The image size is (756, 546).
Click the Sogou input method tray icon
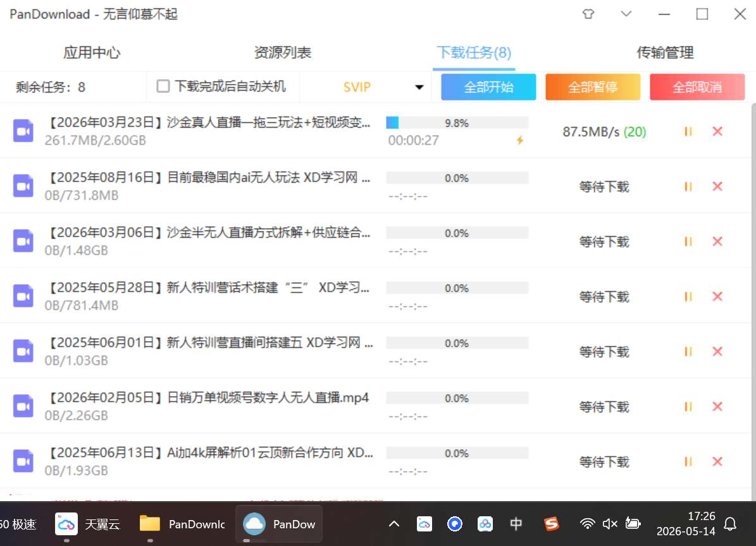[551, 524]
